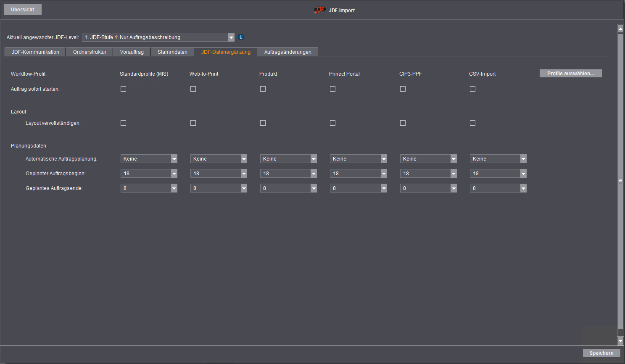
Task: Open Geplantes Auftragsende dropdown under Produkt
Action: [x=288, y=188]
